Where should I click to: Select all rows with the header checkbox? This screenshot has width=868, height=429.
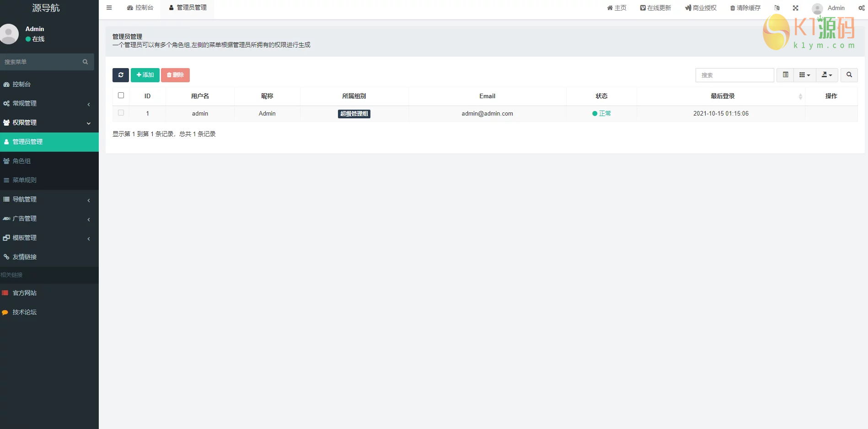pos(121,95)
